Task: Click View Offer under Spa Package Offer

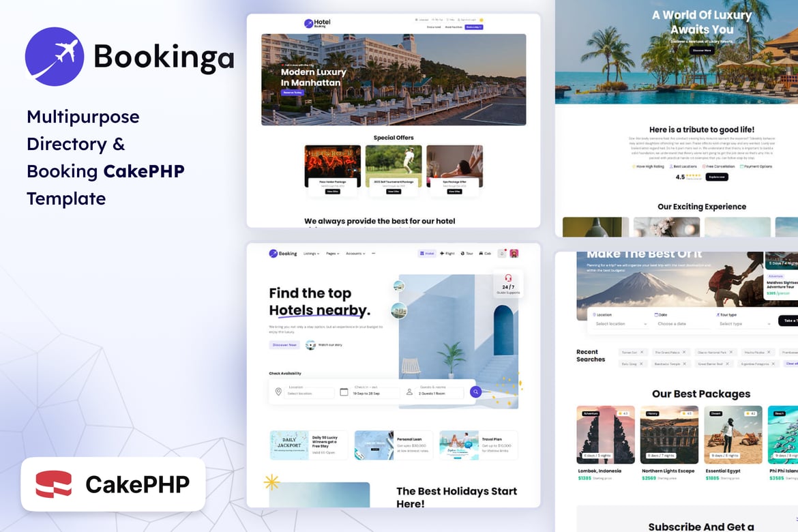Action: point(454,192)
